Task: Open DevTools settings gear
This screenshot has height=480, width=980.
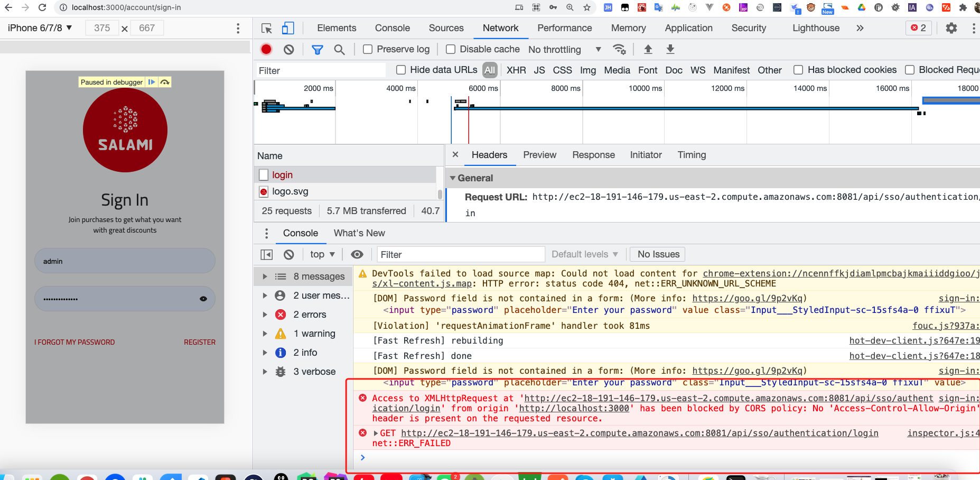Action: pyautogui.click(x=951, y=28)
